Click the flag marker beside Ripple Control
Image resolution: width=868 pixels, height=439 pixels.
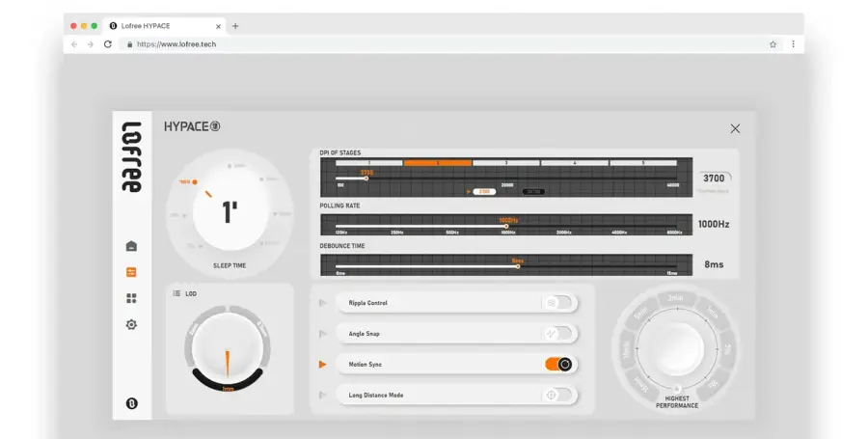tap(323, 303)
